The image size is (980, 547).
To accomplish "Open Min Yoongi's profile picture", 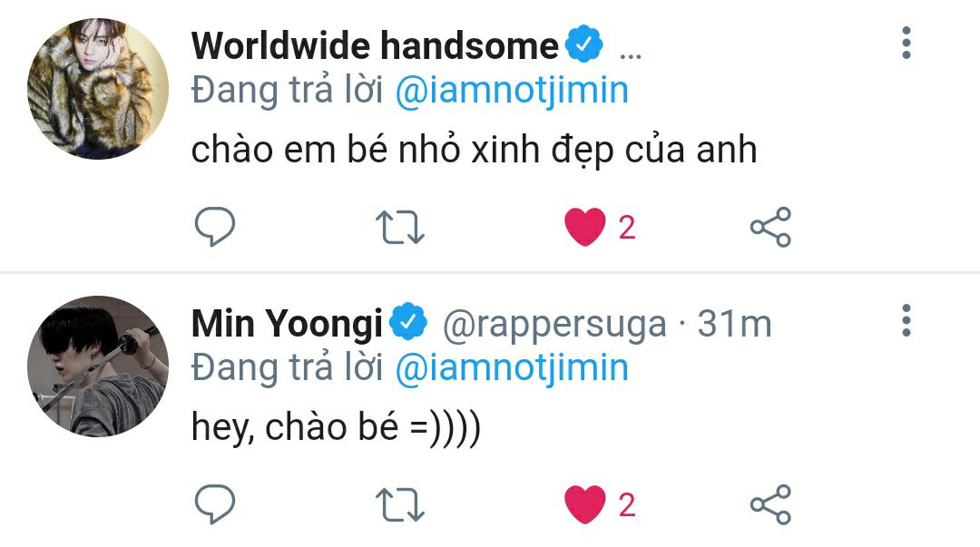I will (x=98, y=366).
